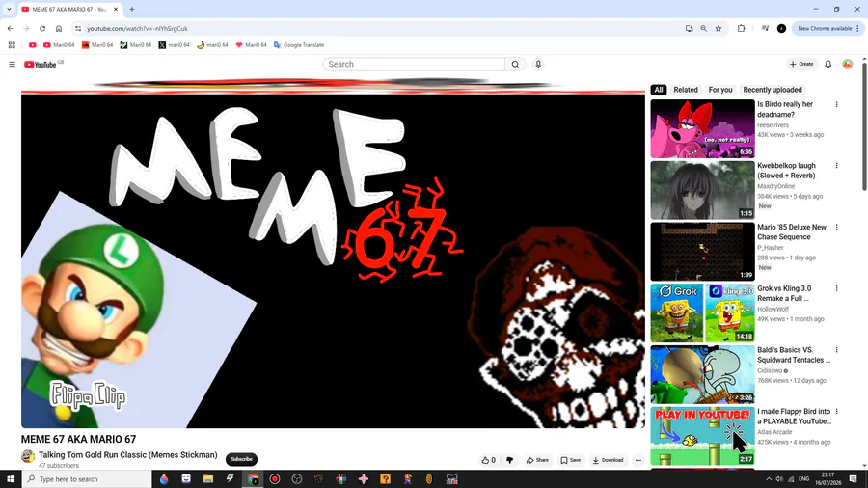The height and width of the screenshot is (488, 868).
Task: Open Windows Start menu
Action: (x=11, y=479)
